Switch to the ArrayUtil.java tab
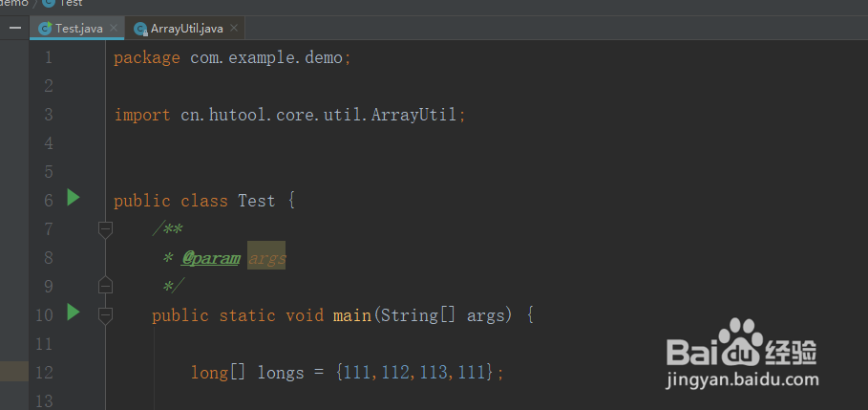 point(186,29)
